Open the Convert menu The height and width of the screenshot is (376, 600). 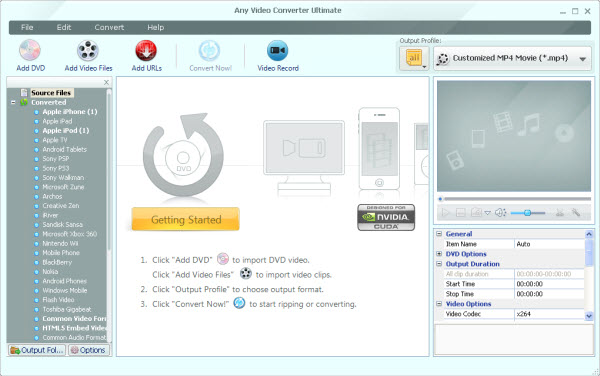[x=109, y=27]
